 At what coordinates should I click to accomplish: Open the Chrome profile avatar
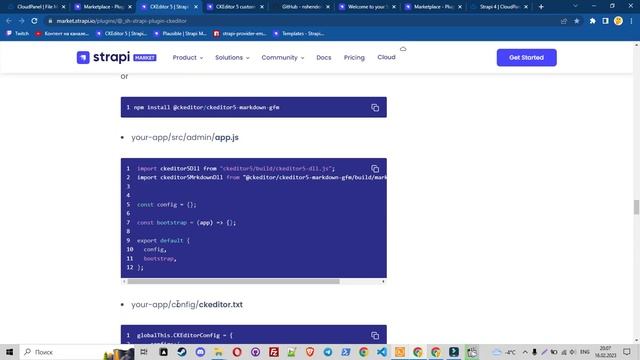[618, 21]
